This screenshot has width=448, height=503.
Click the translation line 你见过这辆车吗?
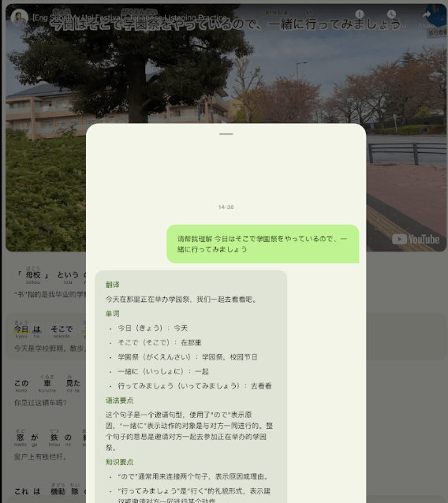[40, 403]
